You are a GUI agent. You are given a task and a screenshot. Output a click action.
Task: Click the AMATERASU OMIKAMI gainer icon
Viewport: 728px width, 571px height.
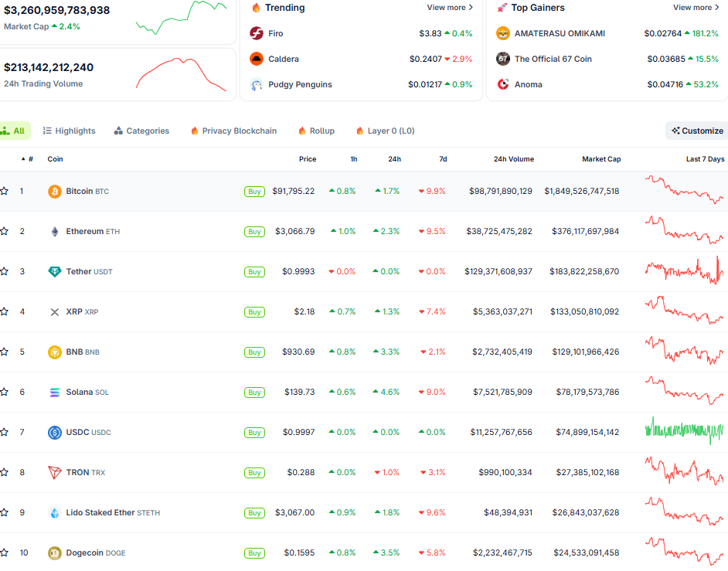[504, 33]
